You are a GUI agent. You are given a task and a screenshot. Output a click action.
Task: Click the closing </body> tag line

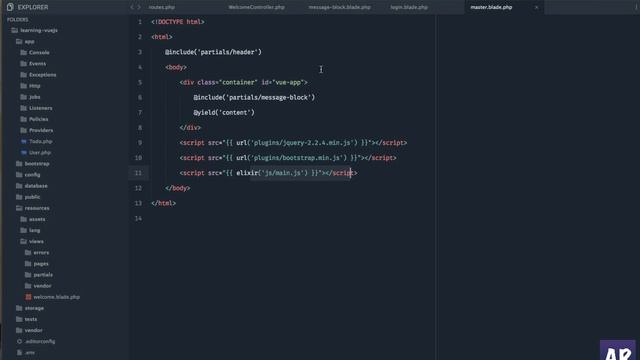tap(178, 188)
